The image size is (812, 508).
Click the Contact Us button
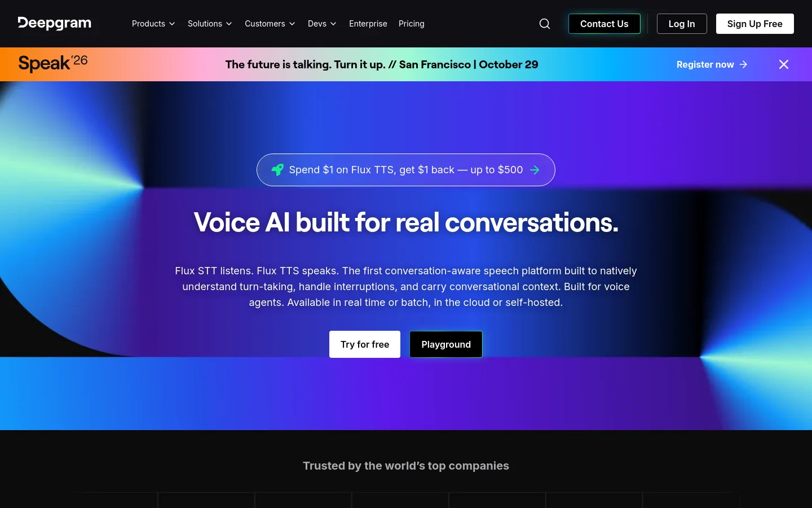tap(604, 24)
